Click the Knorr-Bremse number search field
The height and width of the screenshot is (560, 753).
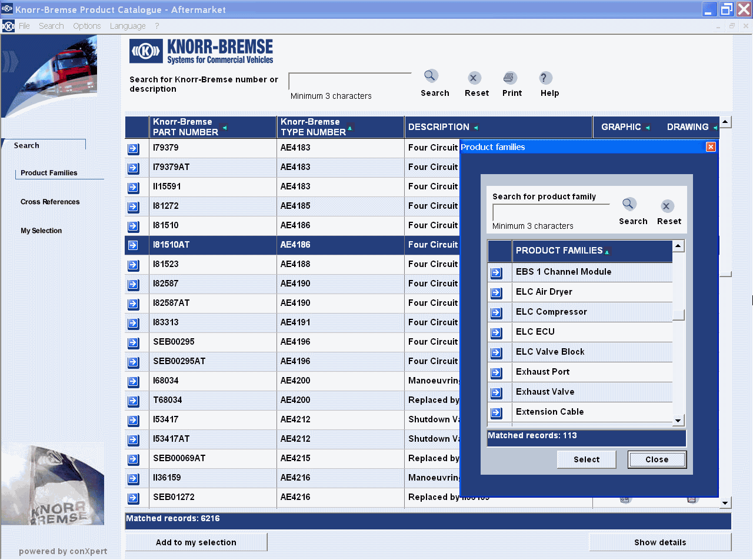[350, 81]
